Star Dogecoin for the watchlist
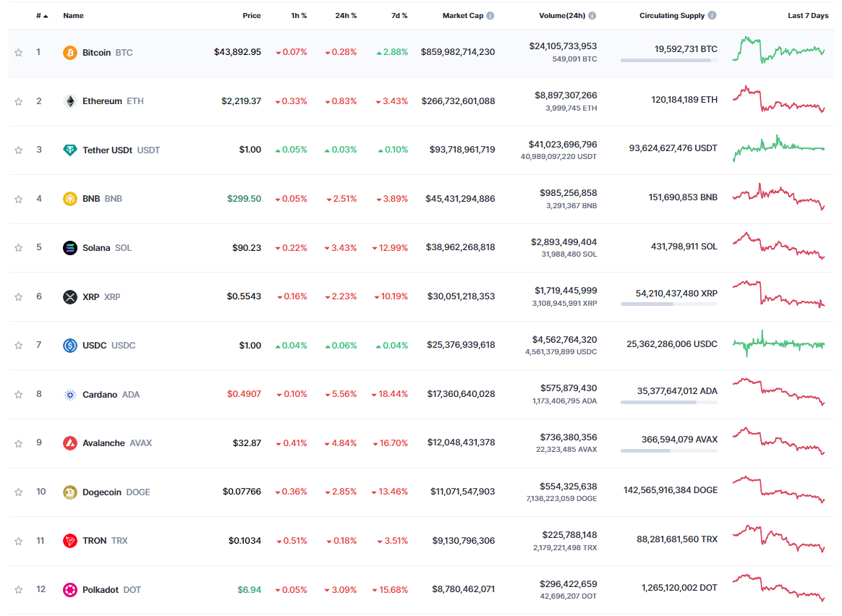 coord(19,492)
